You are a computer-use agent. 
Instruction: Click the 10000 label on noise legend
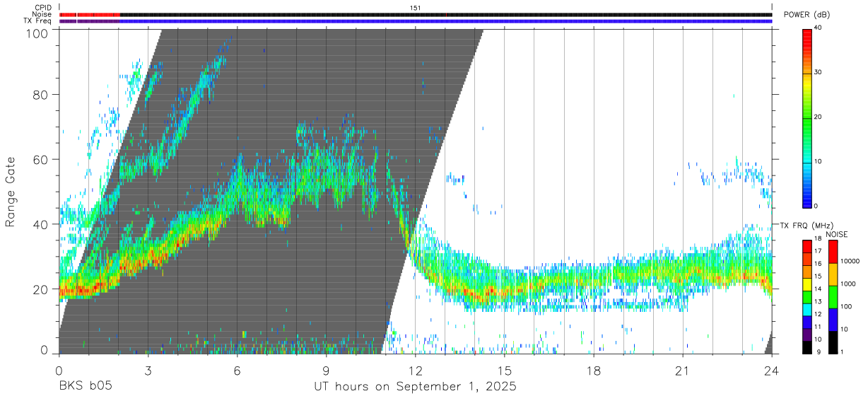coord(850,262)
